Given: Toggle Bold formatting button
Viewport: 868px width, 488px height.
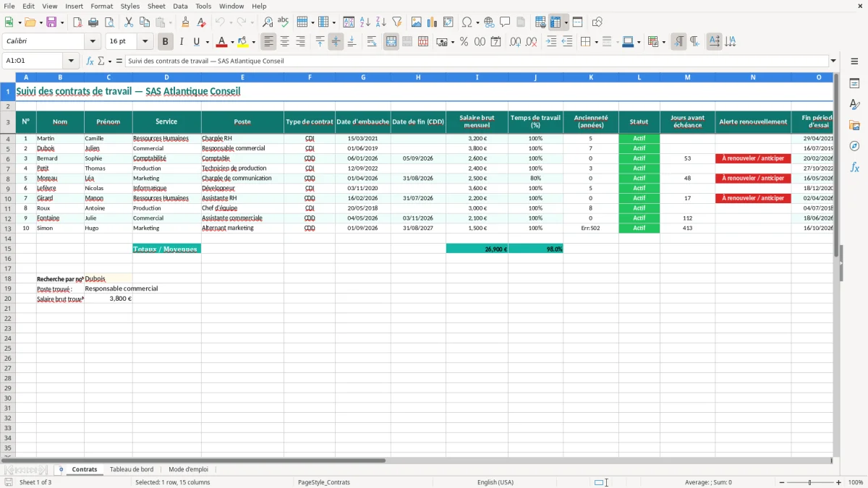Looking at the screenshot, I should pyautogui.click(x=166, y=42).
